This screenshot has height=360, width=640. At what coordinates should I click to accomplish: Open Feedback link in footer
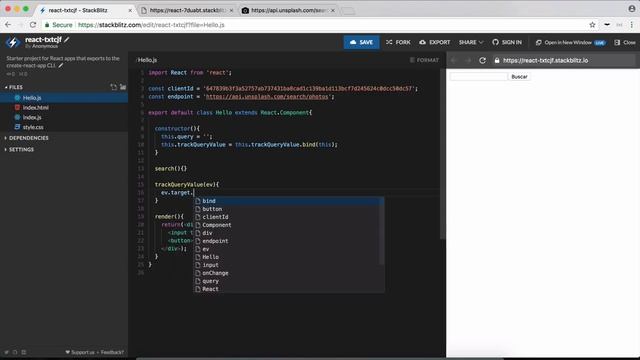112,352
